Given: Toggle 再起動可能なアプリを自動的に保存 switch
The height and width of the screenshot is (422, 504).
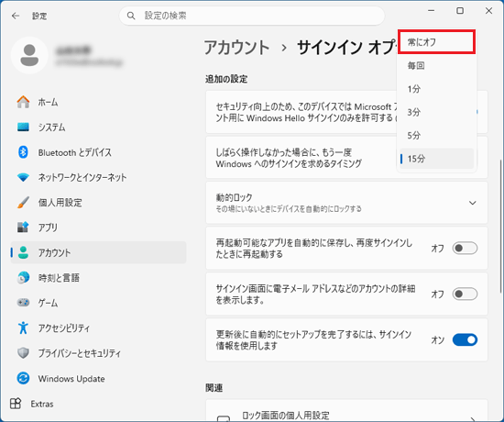Looking at the screenshot, I should tap(465, 249).
